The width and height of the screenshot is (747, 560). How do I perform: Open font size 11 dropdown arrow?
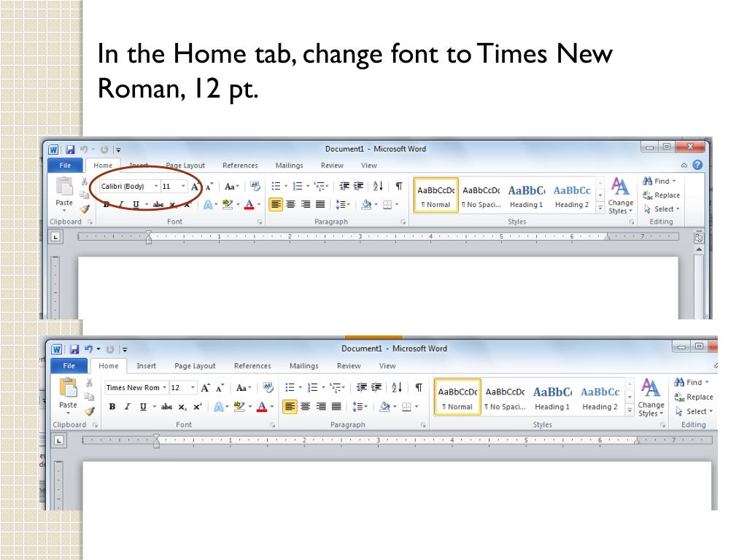coord(183,186)
